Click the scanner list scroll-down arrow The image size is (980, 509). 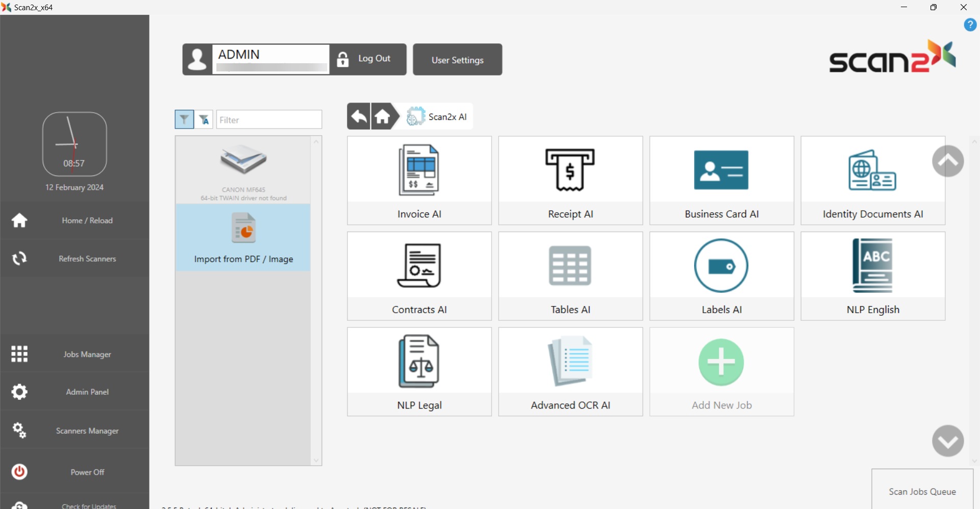coord(316,460)
